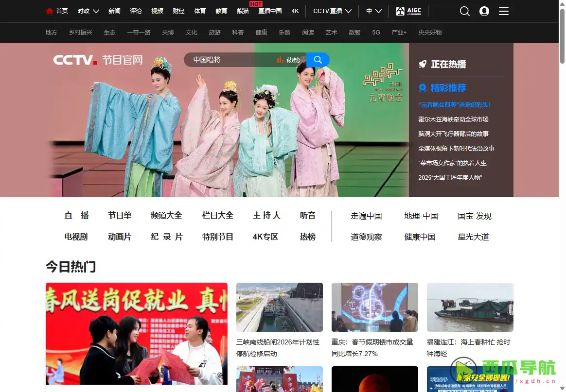Screen dimensions: 566x392
Task: Expand the 时政 dropdown menu
Action: pyautogui.click(x=88, y=11)
